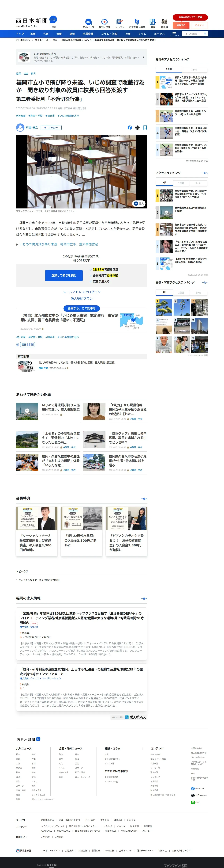Select 1週間 tab in アクセスランキング
The image size is (224, 868).
pos(181,183)
